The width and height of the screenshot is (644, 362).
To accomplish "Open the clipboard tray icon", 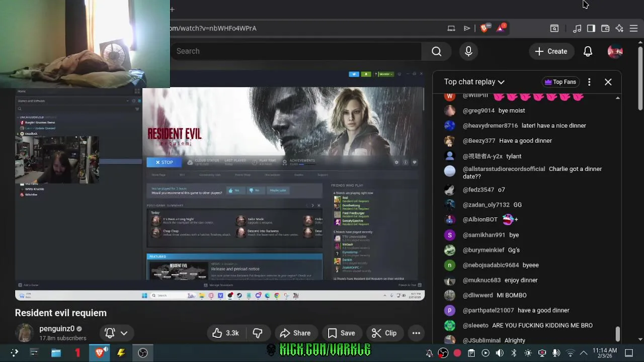I will click(x=471, y=353).
